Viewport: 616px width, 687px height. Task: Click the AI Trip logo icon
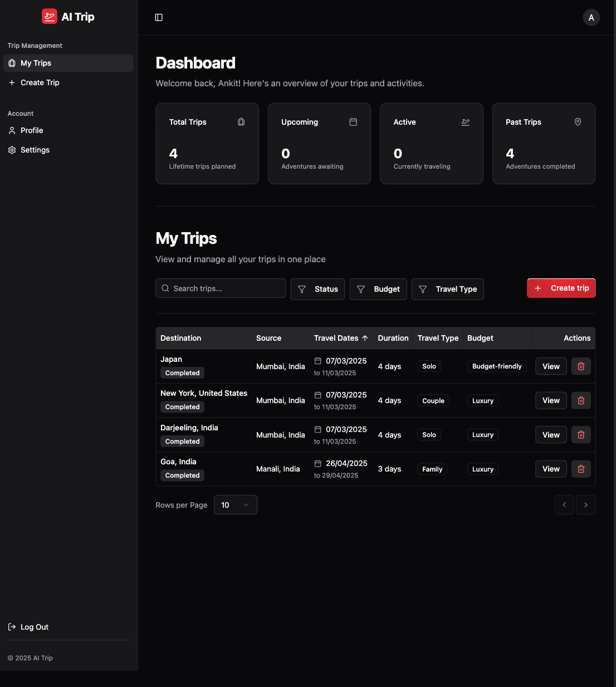(x=50, y=17)
